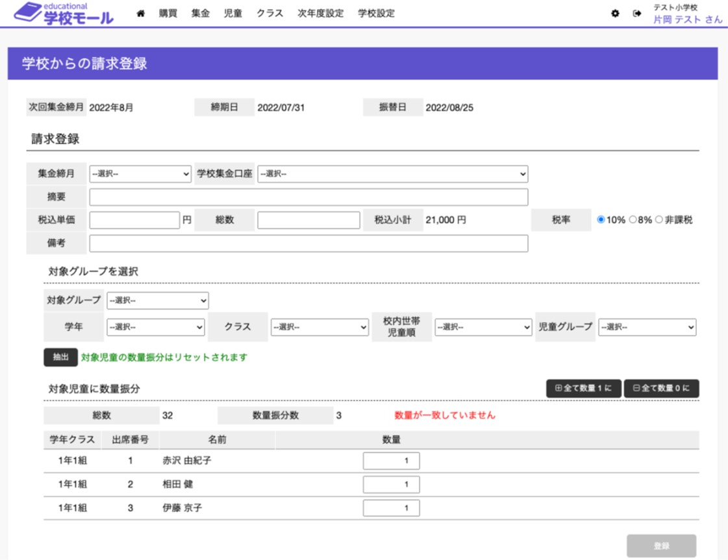This screenshot has width=728, height=560.
Task: Go to the 集金 menu item
Action: pyautogui.click(x=201, y=14)
